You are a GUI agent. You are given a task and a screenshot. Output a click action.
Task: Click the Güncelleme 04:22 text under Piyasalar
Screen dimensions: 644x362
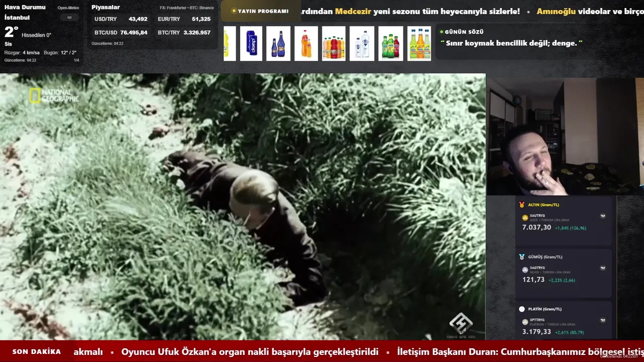click(x=107, y=44)
